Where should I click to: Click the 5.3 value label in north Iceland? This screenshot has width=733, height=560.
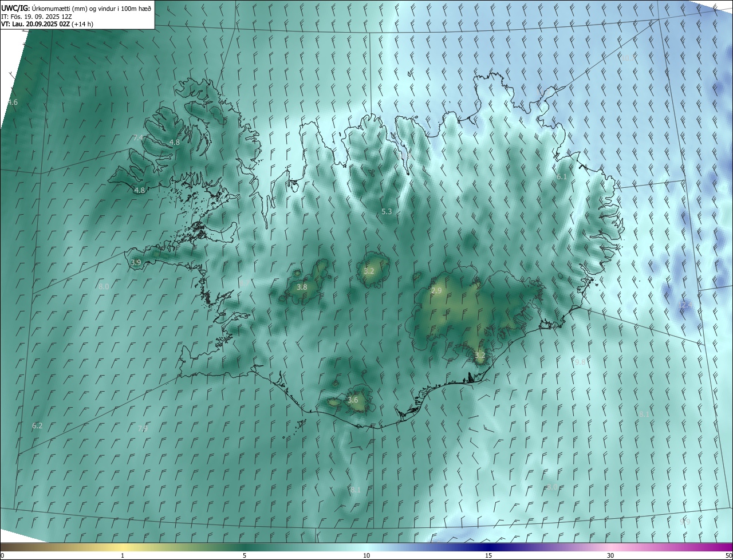click(x=387, y=212)
